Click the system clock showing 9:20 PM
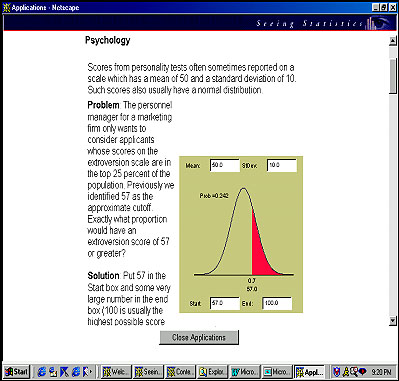Viewport: 399px width, 381px height. [382, 372]
